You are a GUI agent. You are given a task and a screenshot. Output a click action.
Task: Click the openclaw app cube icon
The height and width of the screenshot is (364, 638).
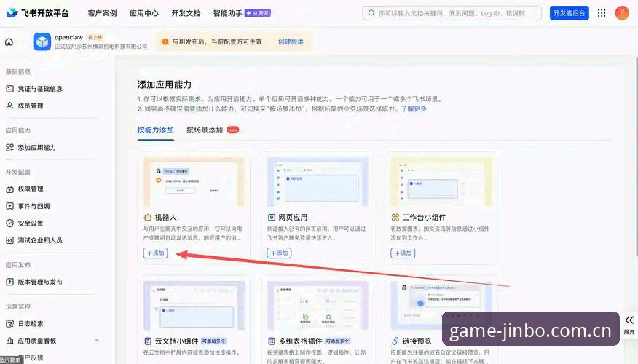[x=42, y=41]
